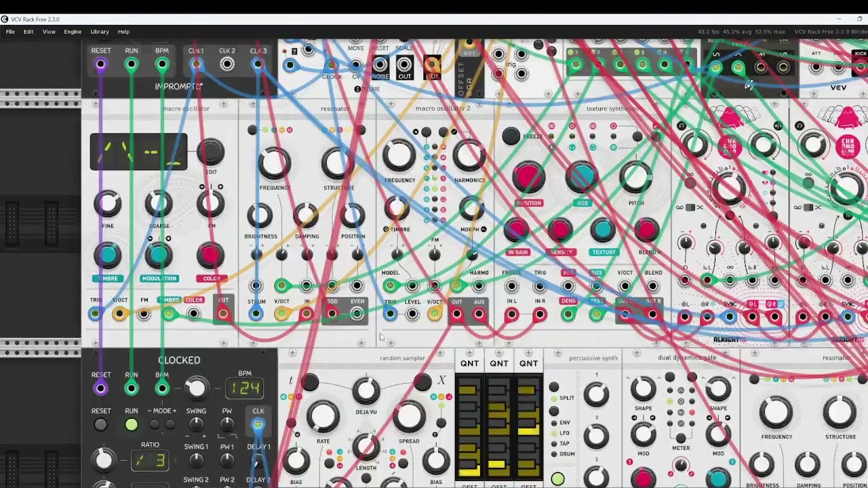Click texture synthesizer IN L jack
868x488 pixels.
511,314
